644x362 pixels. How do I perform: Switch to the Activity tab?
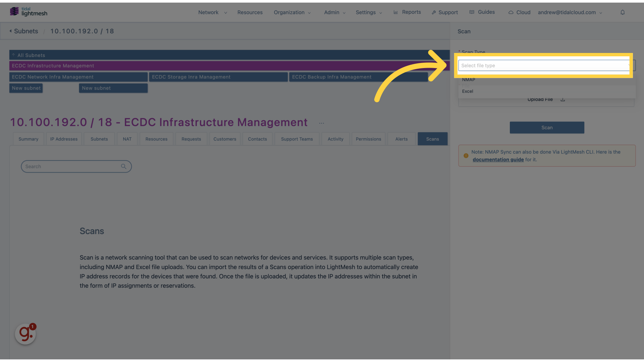(335, 139)
